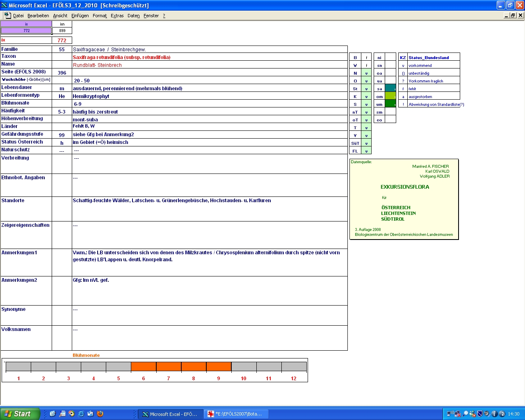The height and width of the screenshot is (420, 525).
Task: Click the Excel workbook icon in menu bar
Action: point(7,15)
